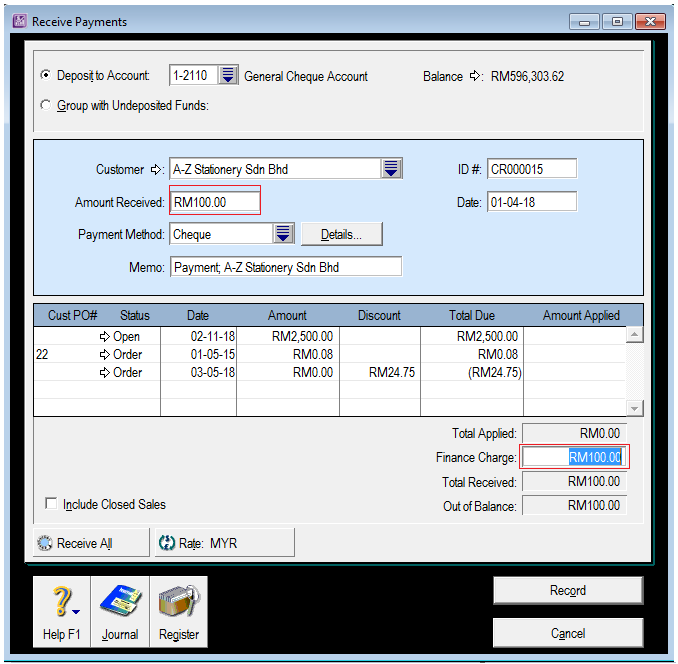Screen dimensions: 678x664
Task: Click the Receive Payments title bar icon
Action: coord(19,21)
